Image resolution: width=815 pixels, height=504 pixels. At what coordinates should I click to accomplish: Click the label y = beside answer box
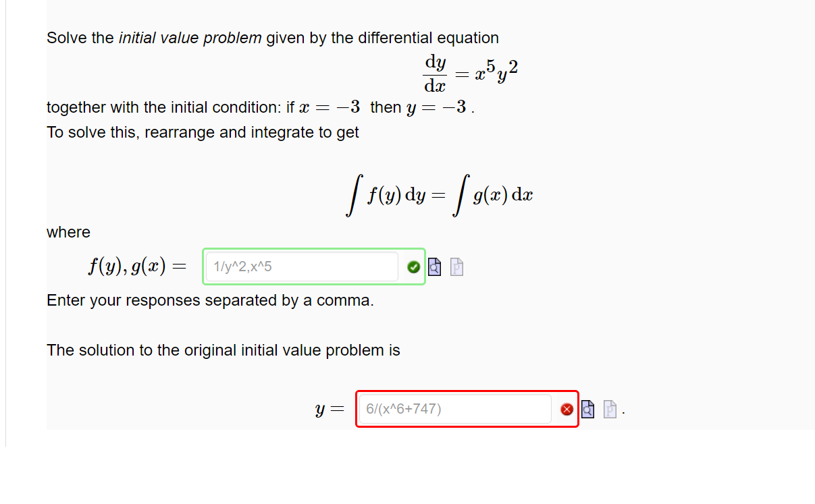click(328, 408)
